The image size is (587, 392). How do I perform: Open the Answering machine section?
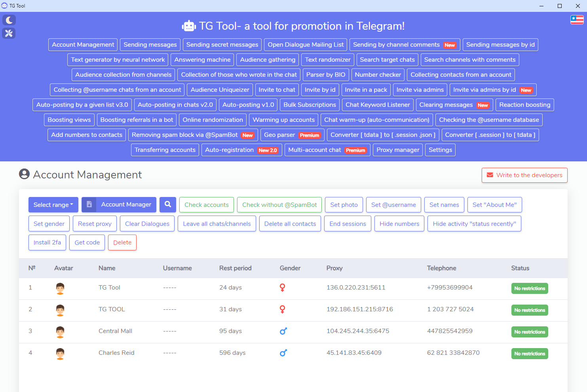coord(202,60)
